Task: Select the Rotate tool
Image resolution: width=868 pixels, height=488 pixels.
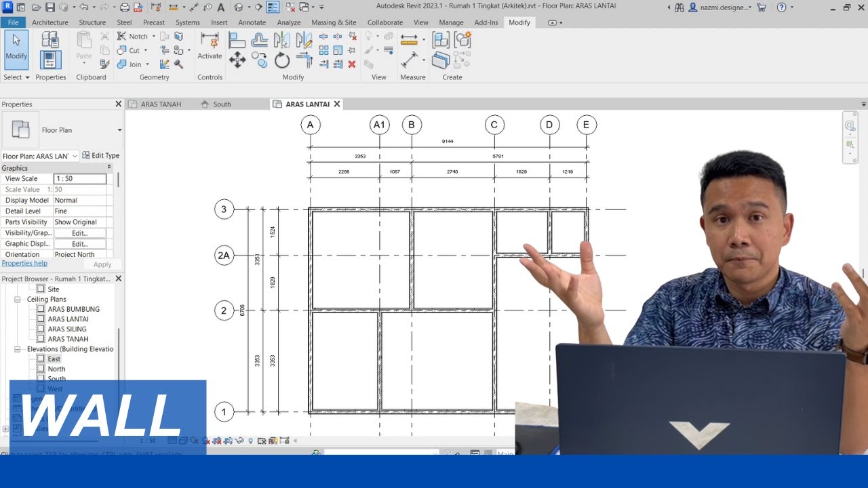Action: 282,61
